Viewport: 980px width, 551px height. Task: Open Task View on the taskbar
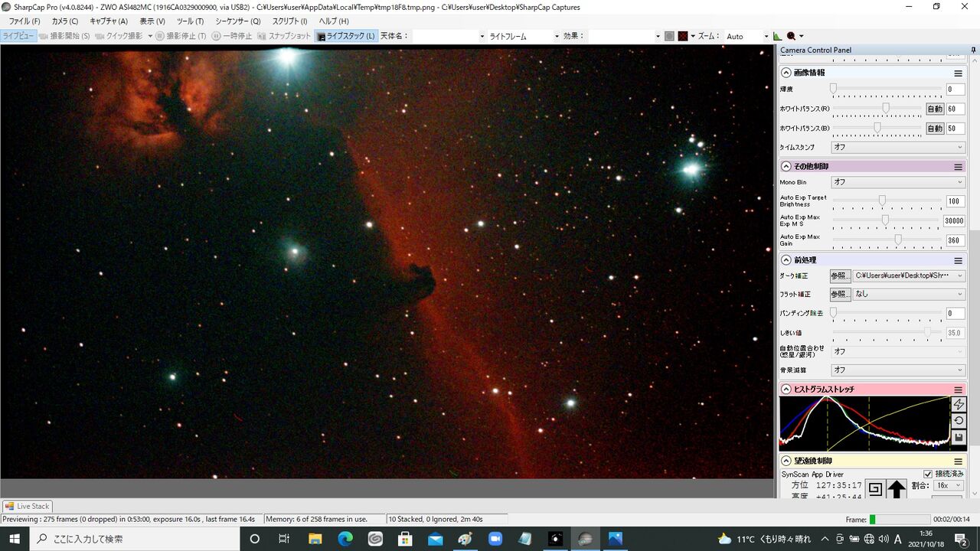coord(283,539)
